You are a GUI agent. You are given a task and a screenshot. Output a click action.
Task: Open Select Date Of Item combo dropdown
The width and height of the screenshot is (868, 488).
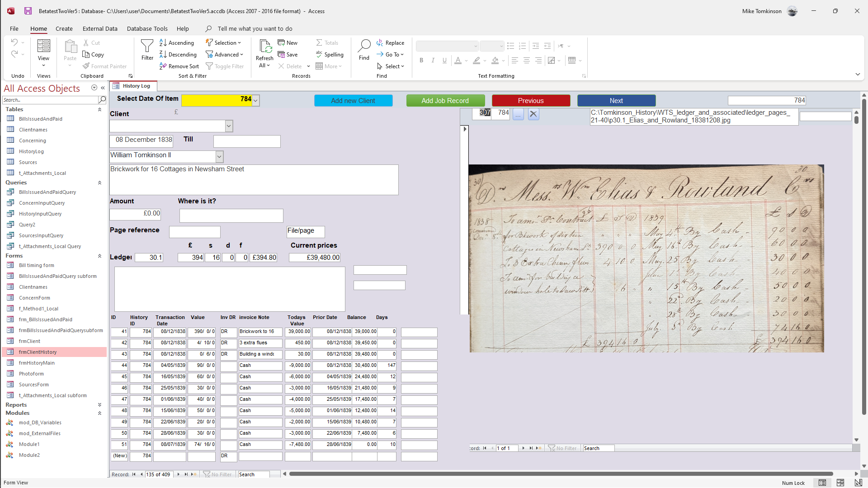point(256,100)
